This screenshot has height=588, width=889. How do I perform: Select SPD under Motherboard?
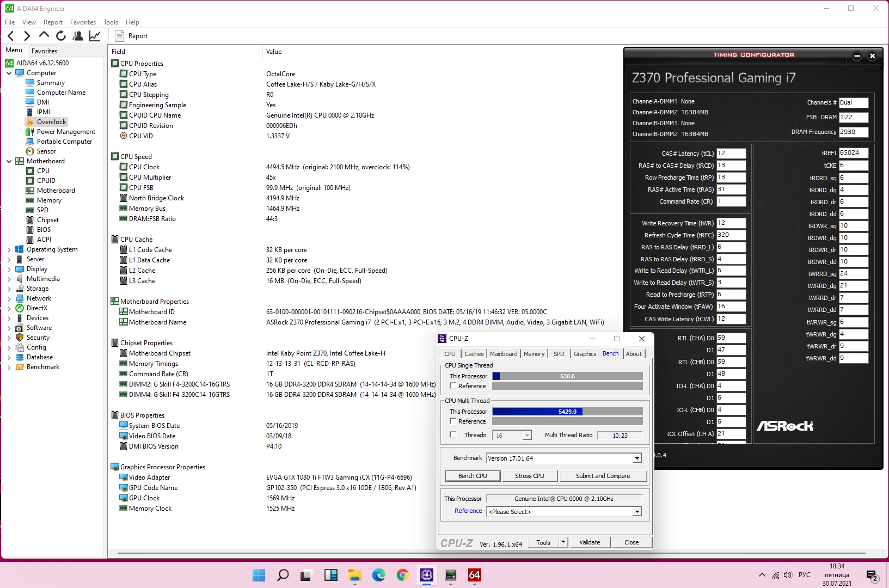[x=42, y=210]
